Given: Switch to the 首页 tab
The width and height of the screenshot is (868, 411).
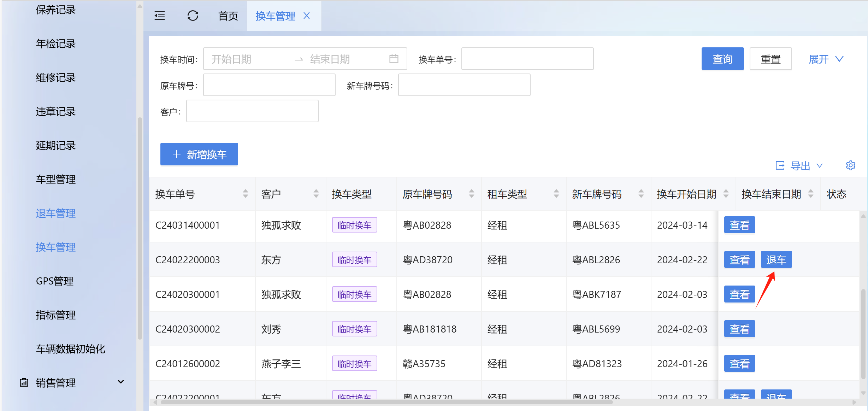Looking at the screenshot, I should pos(228,16).
